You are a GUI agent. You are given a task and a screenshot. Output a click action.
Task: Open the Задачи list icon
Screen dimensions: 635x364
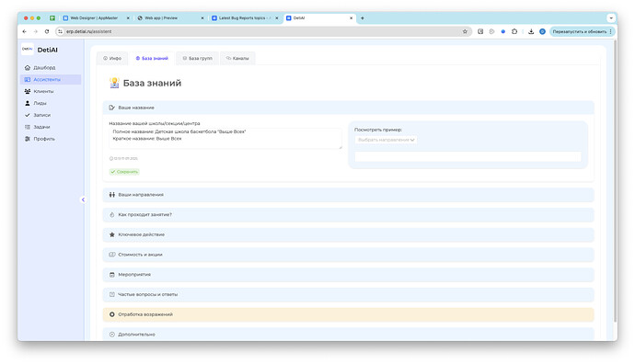(x=27, y=127)
